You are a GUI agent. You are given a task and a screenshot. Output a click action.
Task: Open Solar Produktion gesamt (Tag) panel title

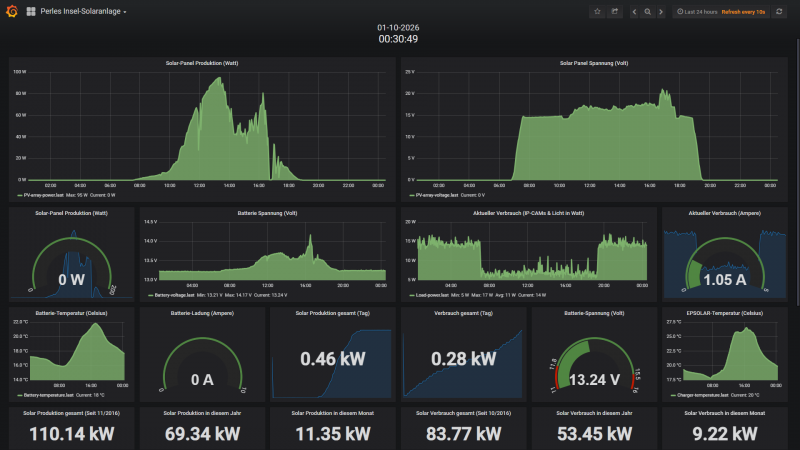pyautogui.click(x=333, y=313)
